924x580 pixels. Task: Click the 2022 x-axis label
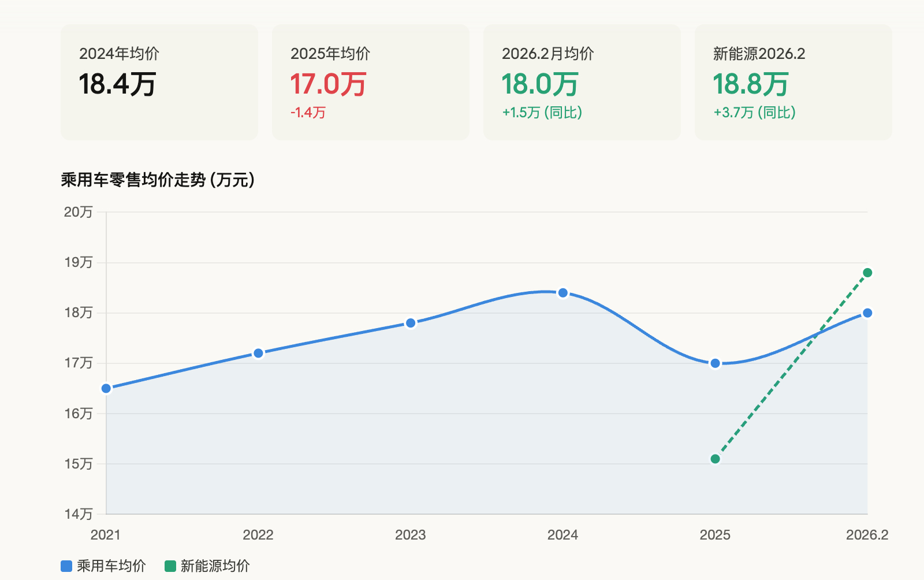tap(258, 535)
